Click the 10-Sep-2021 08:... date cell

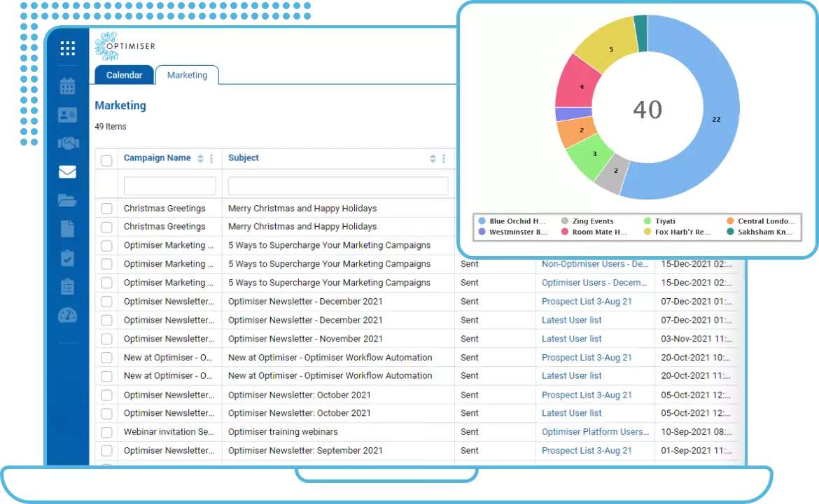coord(696,431)
